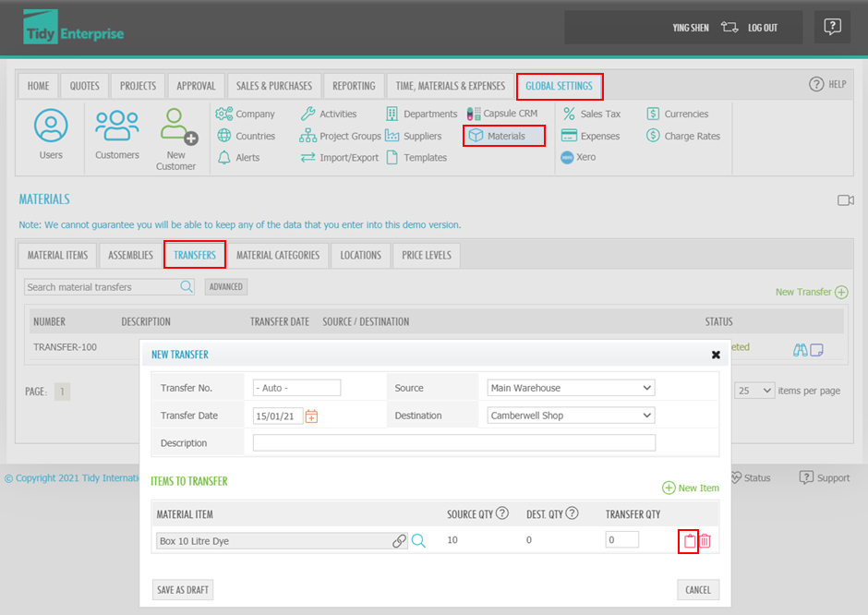
Task: Close the New Transfer dialog
Action: pos(716,355)
